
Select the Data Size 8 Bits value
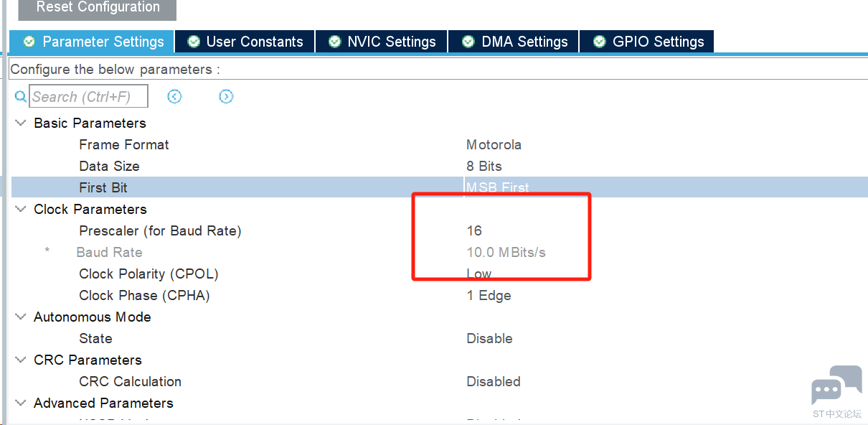484,166
